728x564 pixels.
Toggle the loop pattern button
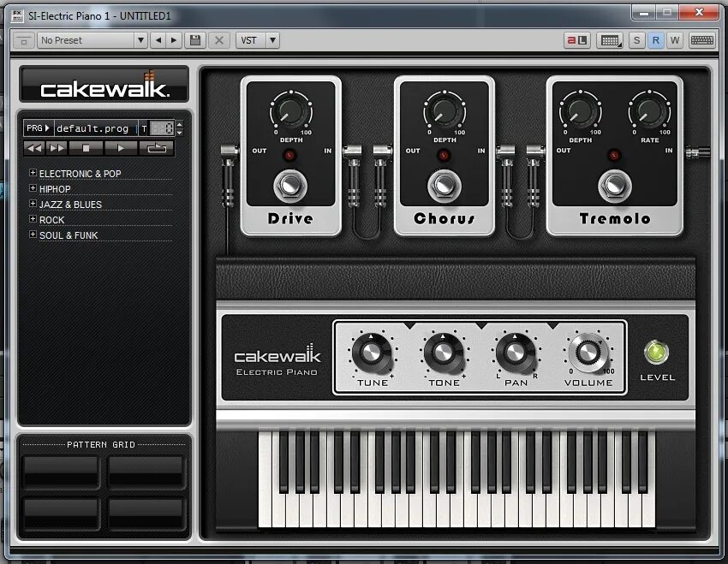pos(157,148)
